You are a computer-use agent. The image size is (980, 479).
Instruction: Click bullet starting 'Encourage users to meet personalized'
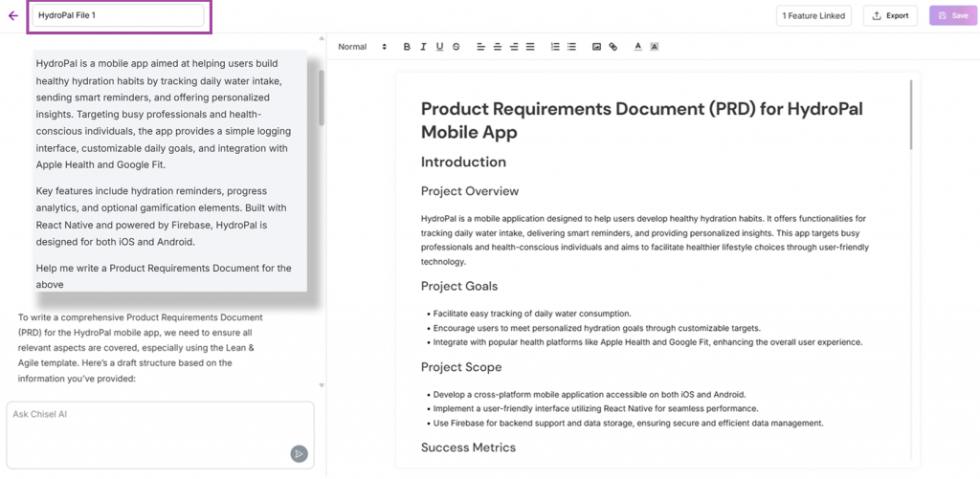pyautogui.click(x=597, y=328)
